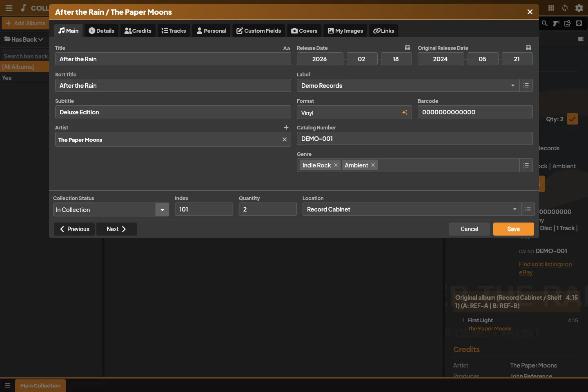Add another artist with plus icon
Screen dimensions: 588x392
tap(286, 127)
